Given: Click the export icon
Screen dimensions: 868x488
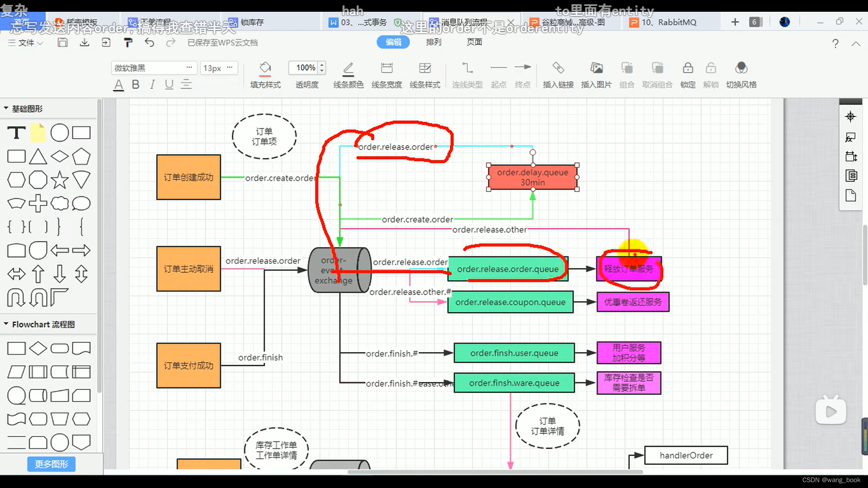Looking at the screenshot, I should click(106, 42).
